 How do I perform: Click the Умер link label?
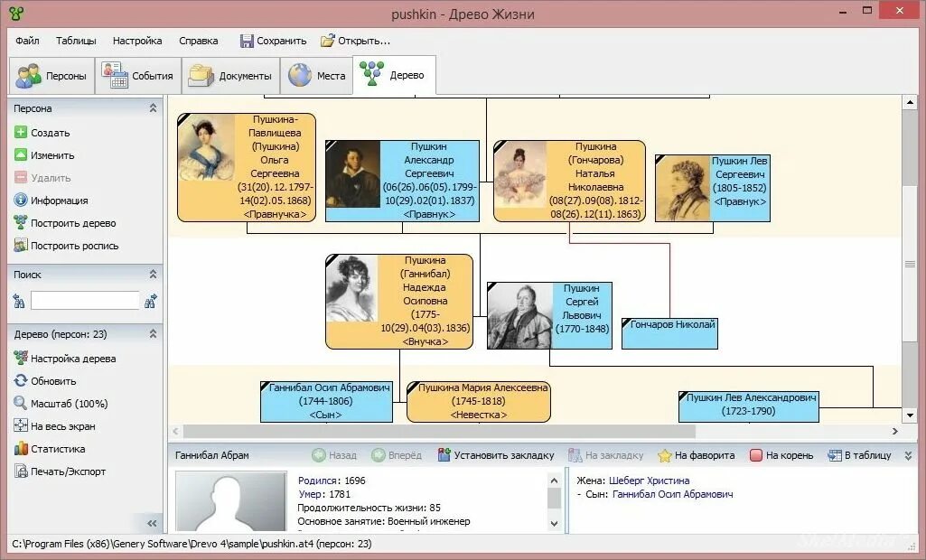(311, 494)
